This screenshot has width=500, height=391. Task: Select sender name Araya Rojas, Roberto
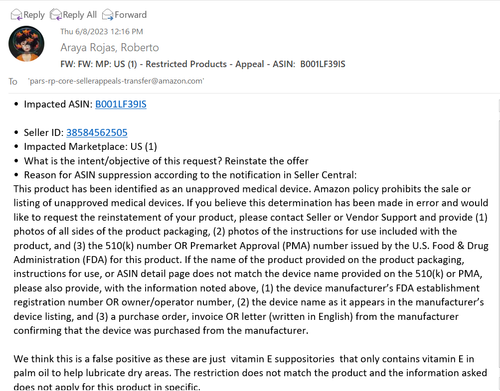coord(110,47)
